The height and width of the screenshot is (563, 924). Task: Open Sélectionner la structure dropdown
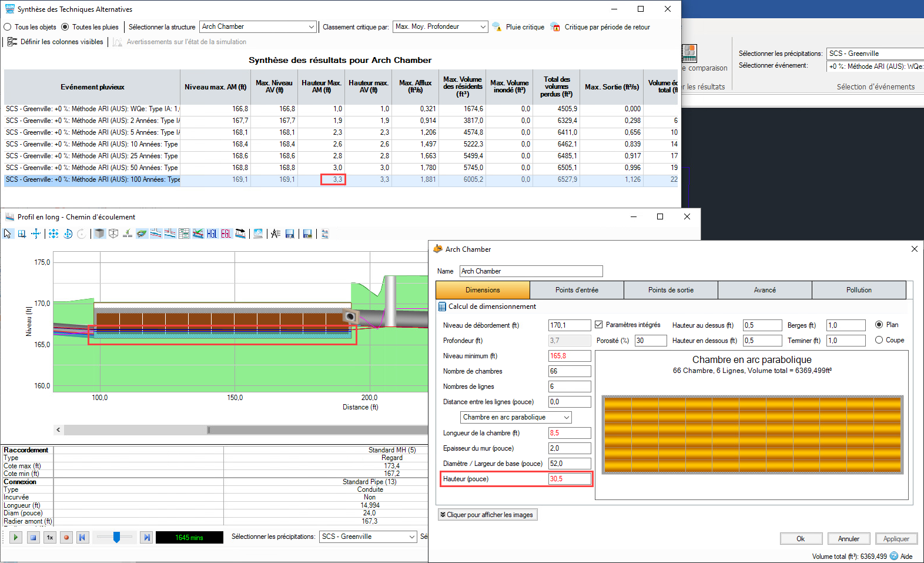(259, 26)
